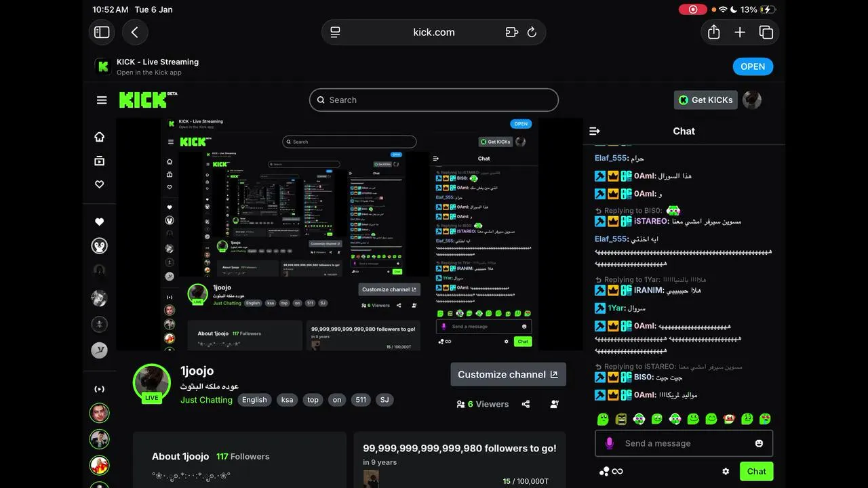Focus the Send a message field
Viewport: 868px width, 488px height.
(x=684, y=443)
